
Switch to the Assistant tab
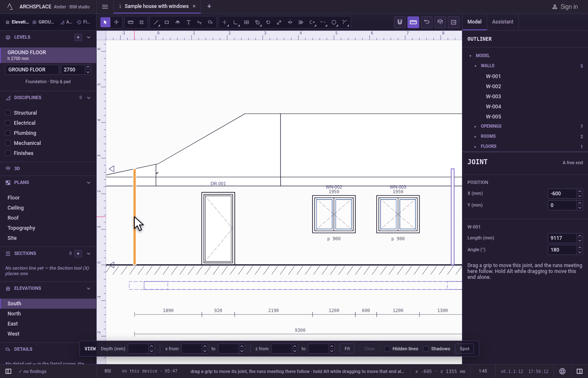click(503, 22)
